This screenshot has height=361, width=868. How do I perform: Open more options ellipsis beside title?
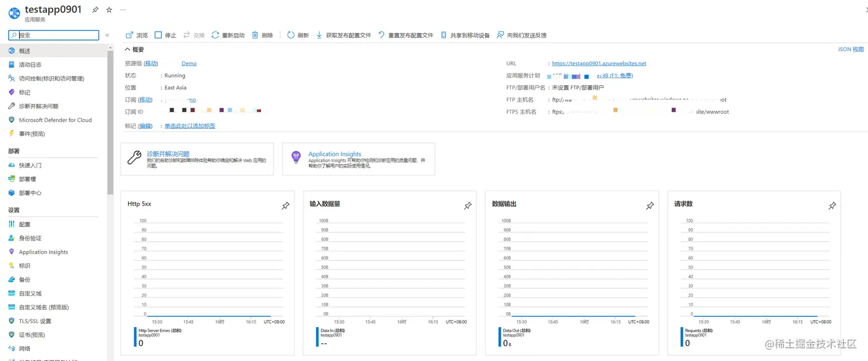pyautogui.click(x=123, y=10)
